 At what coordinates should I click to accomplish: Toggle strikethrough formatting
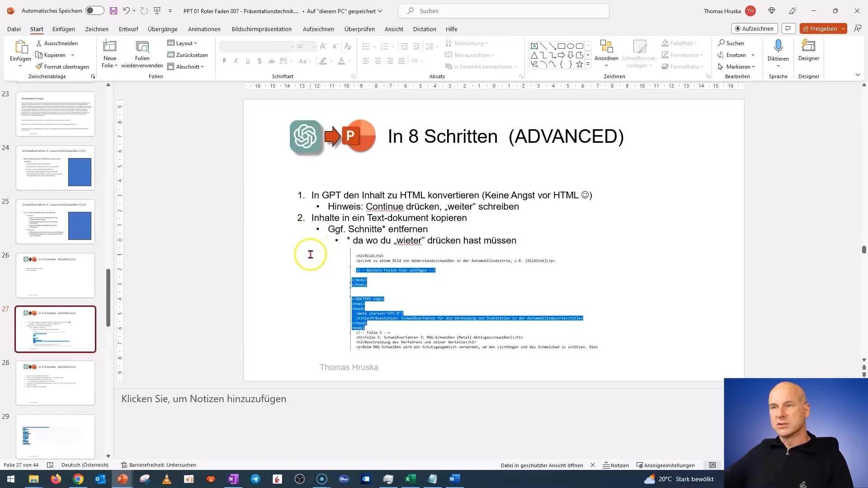click(271, 61)
